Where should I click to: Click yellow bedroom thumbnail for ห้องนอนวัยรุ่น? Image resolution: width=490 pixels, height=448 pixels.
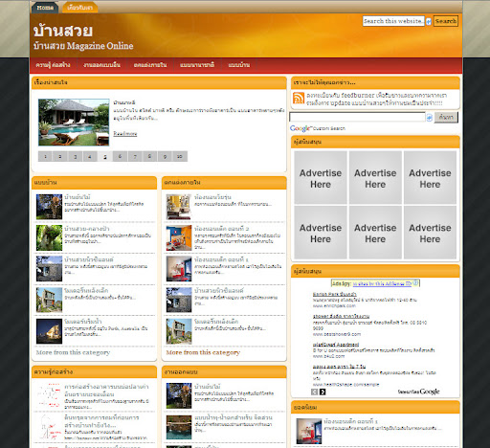coord(179,207)
